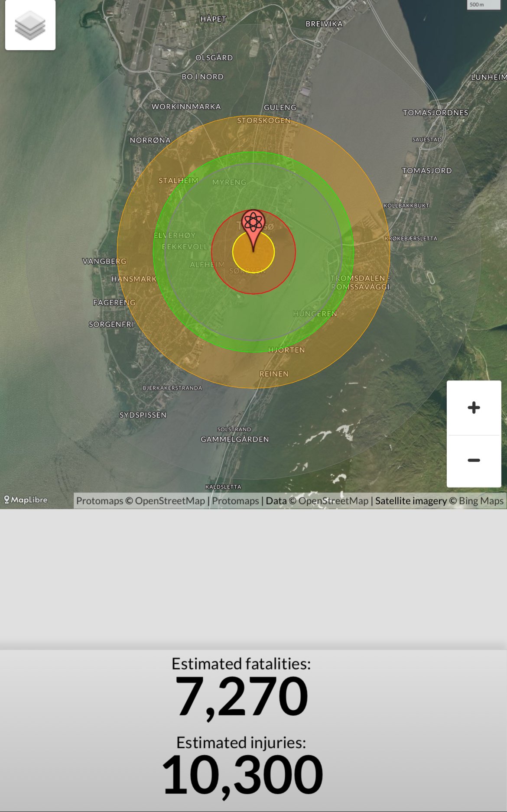Click the estimated injuries number 10,300

click(242, 775)
